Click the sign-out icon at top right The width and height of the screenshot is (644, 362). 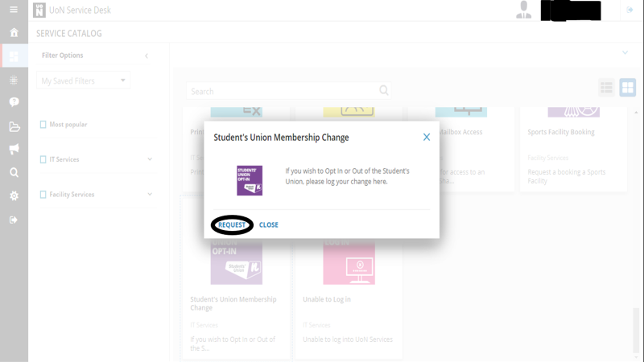tap(630, 10)
